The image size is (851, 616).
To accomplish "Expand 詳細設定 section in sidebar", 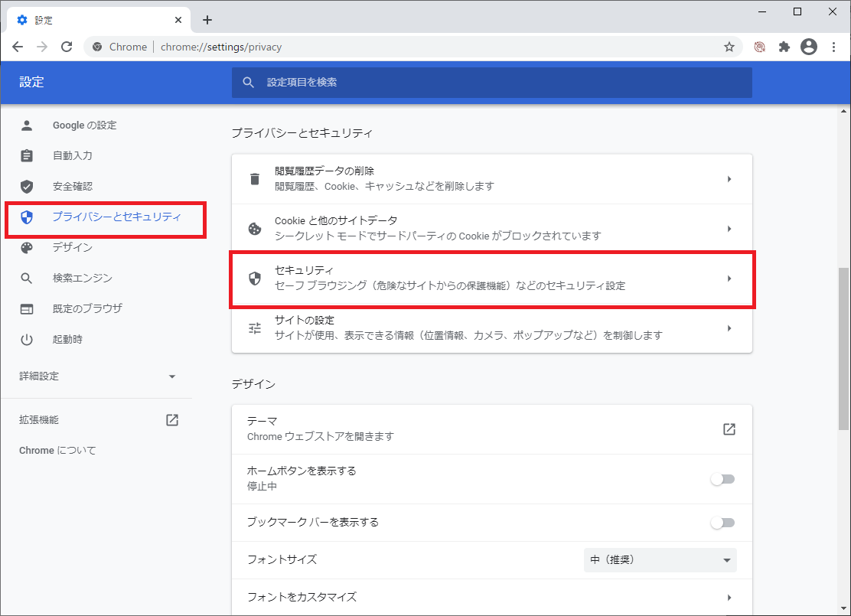I will pyautogui.click(x=97, y=376).
